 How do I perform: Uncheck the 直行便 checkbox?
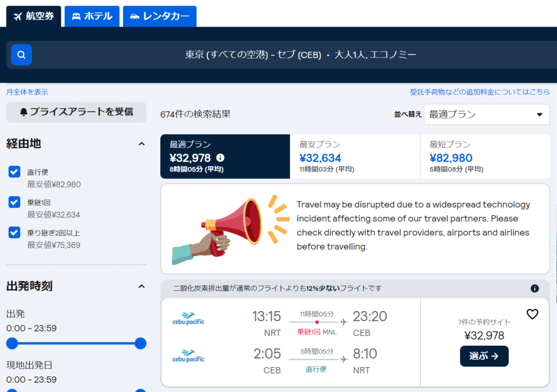[15, 172]
